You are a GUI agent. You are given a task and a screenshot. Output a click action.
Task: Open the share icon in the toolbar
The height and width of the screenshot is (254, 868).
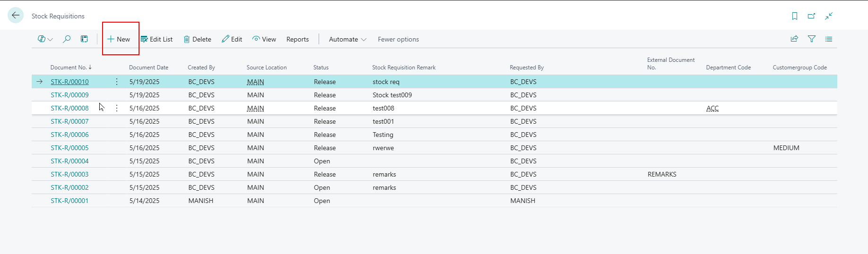[794, 39]
